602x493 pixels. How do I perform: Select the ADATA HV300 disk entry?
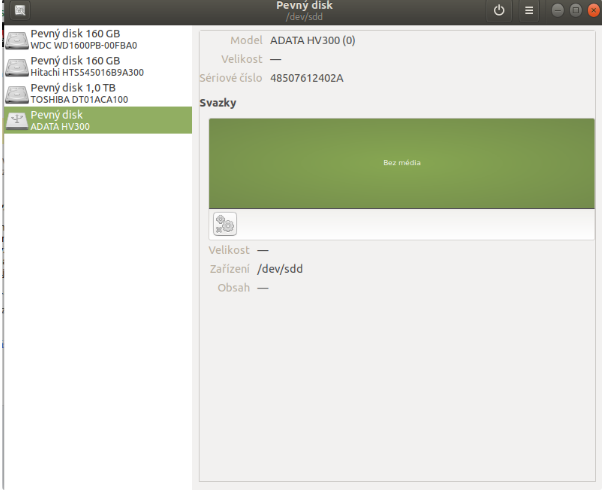pos(98,120)
